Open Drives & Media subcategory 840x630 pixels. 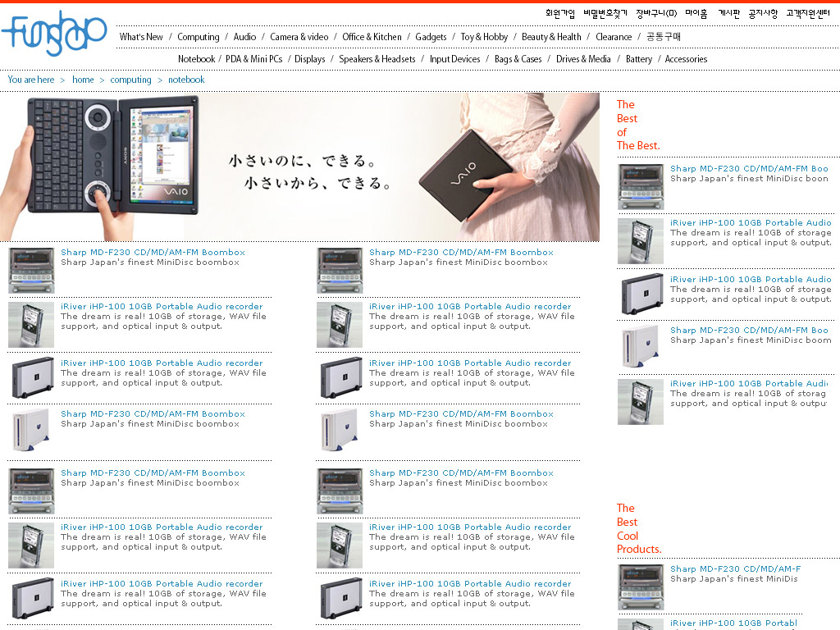coord(583,59)
